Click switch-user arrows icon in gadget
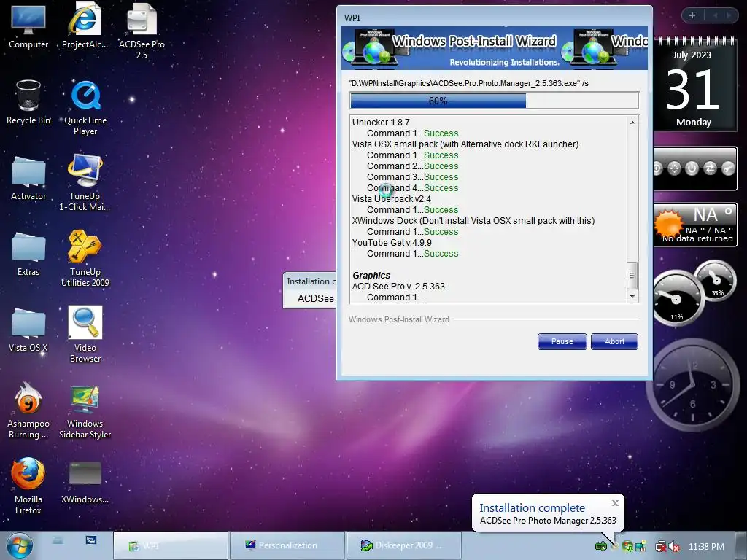Screen dimensions: 747x560 tap(711, 168)
